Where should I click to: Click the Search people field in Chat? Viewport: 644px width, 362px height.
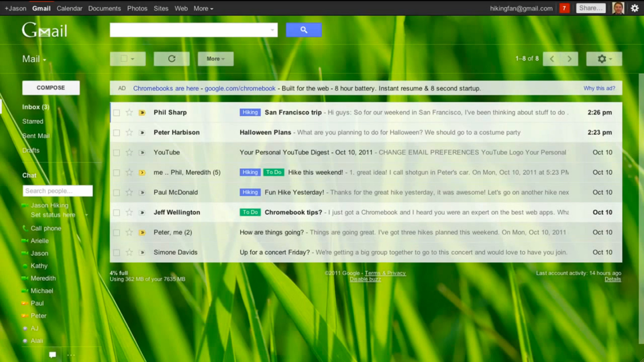57,191
